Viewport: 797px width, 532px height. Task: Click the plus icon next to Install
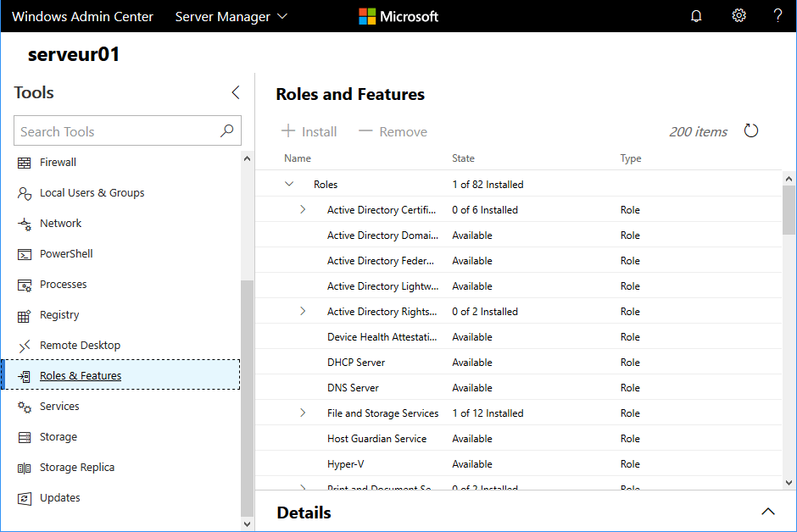tap(287, 131)
